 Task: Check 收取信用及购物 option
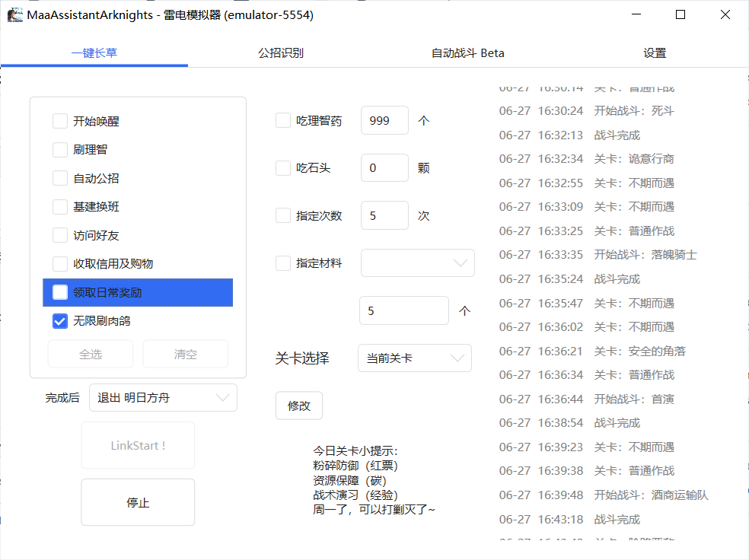[x=59, y=263]
